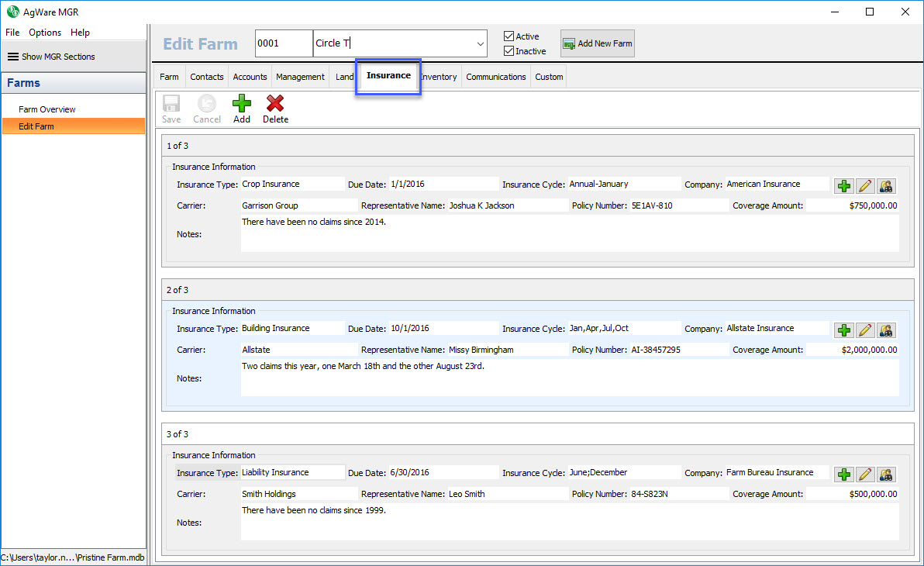Click the red Delete icon in toolbar
Image resolution: width=924 pixels, height=566 pixels.
tap(275, 109)
